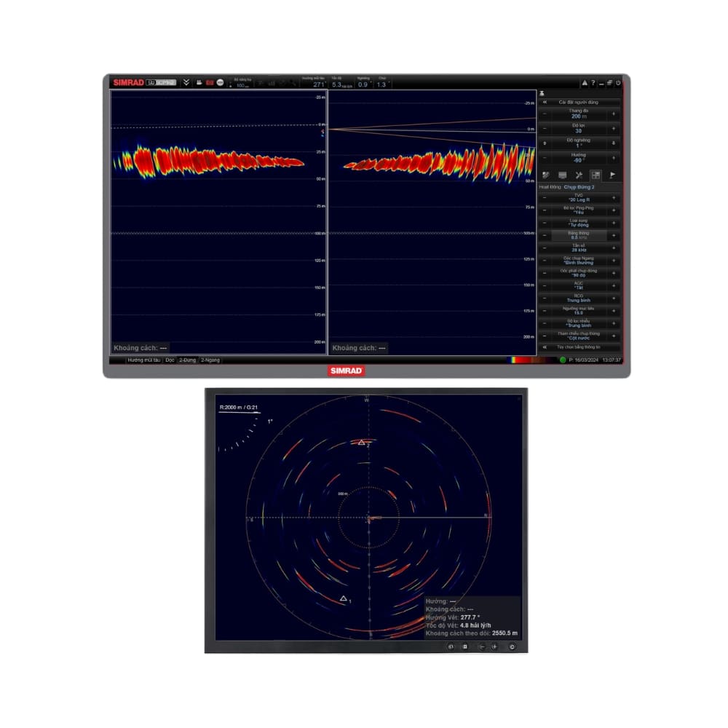Click target triangle marker 2 on sonar
This screenshot has height=728, width=728.
click(x=360, y=442)
